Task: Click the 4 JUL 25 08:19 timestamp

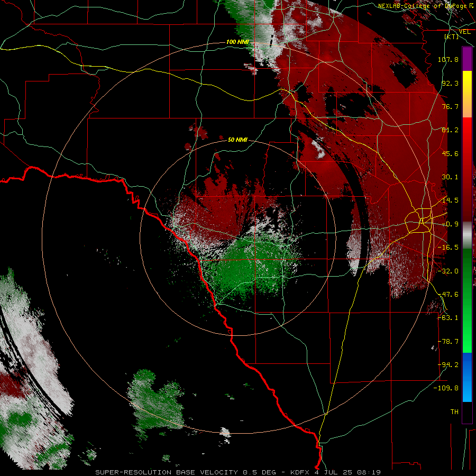Action: point(347,472)
